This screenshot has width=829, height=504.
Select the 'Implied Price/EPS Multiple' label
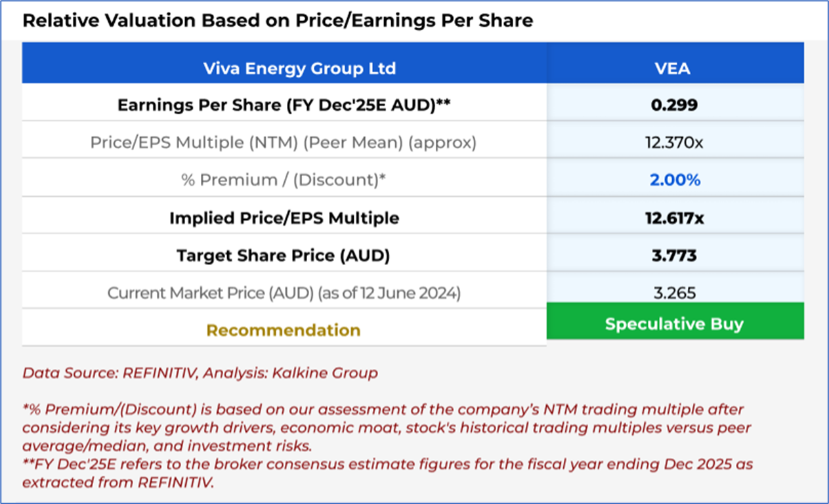point(284,218)
